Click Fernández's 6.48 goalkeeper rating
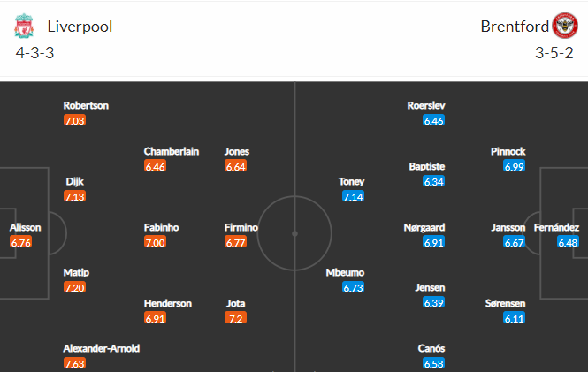The height and width of the screenshot is (372, 588). (568, 243)
